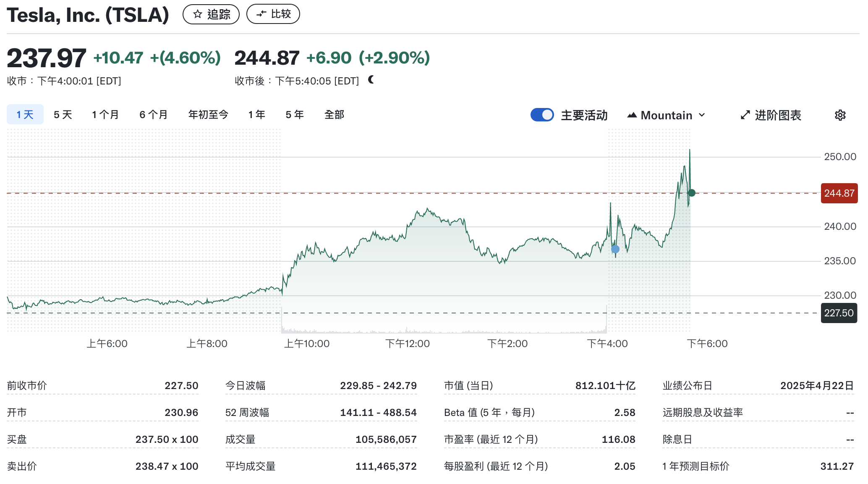This screenshot has width=868, height=484.
Task: Click the closing price 237.97
Action: coord(47,58)
